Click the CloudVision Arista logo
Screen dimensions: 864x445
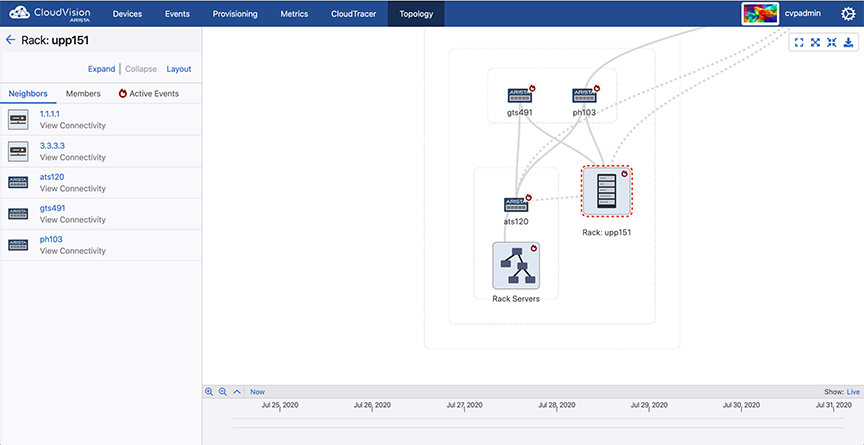50,13
